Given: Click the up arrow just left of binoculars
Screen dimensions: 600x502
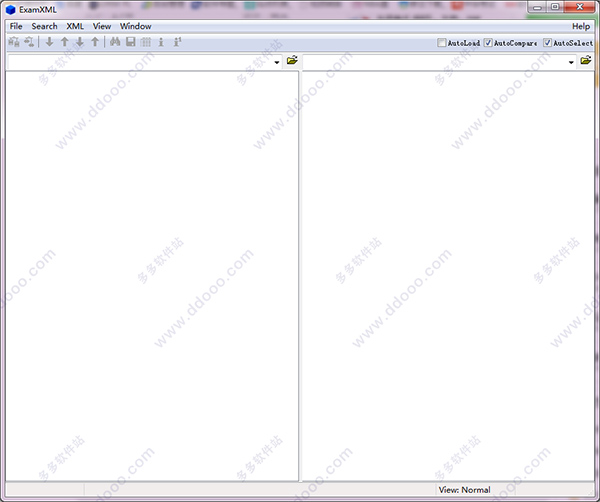Looking at the screenshot, I should 95,42.
